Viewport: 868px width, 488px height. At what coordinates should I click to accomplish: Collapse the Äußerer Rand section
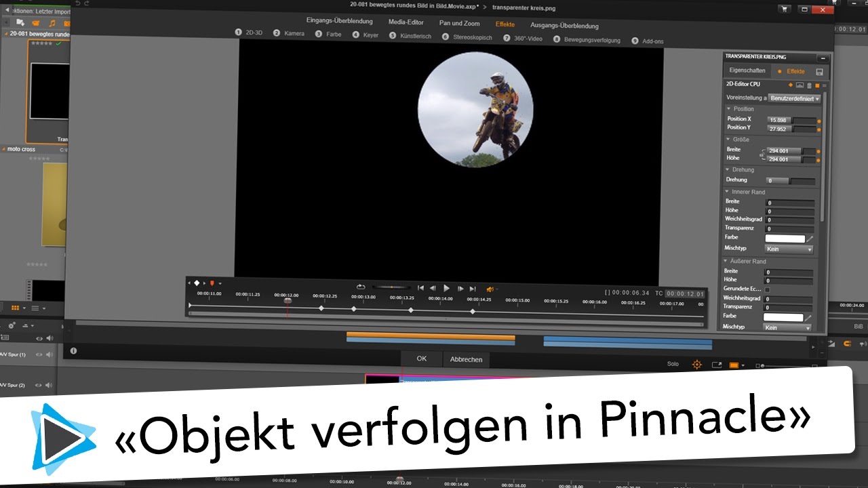(726, 261)
